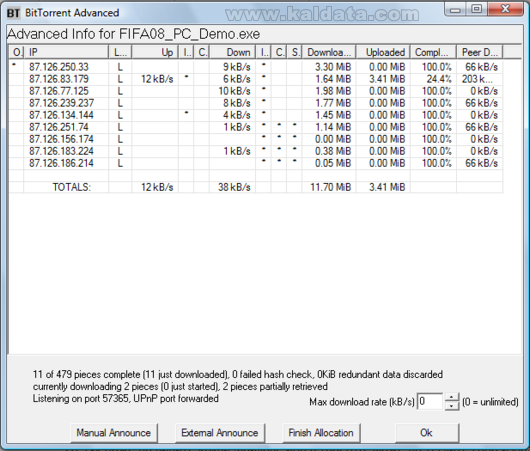
Task: Select peer row 87.126.250.33
Action: (x=256, y=67)
